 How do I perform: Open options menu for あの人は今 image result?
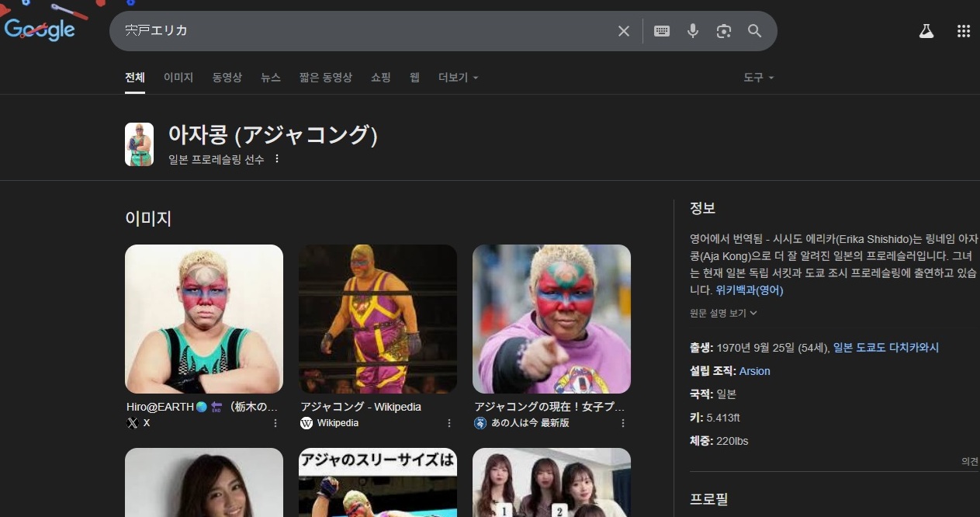click(x=623, y=423)
